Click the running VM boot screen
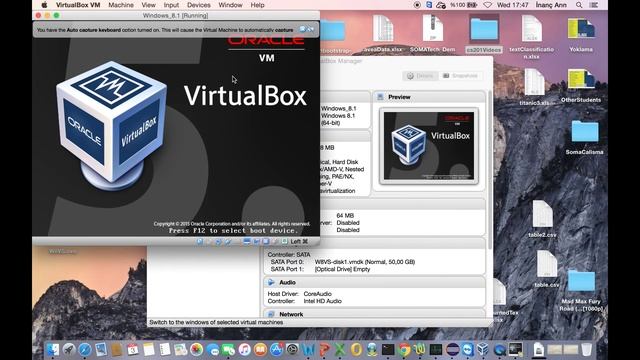The image size is (640, 360). point(176,137)
